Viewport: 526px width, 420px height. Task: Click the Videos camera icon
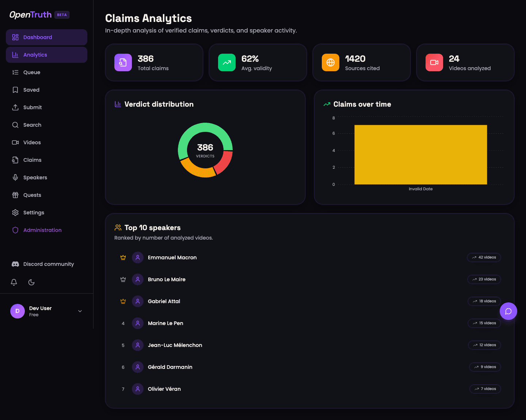(15, 142)
